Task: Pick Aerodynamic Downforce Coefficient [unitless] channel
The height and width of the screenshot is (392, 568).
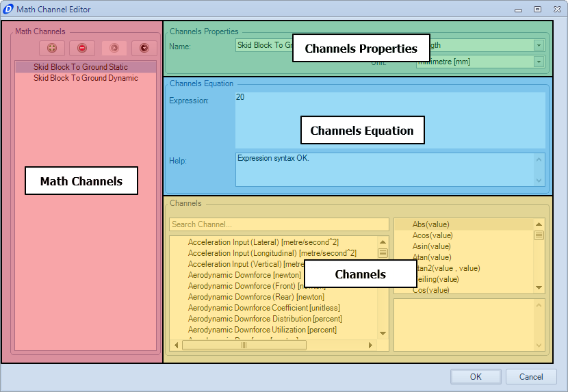Action: [x=263, y=308]
